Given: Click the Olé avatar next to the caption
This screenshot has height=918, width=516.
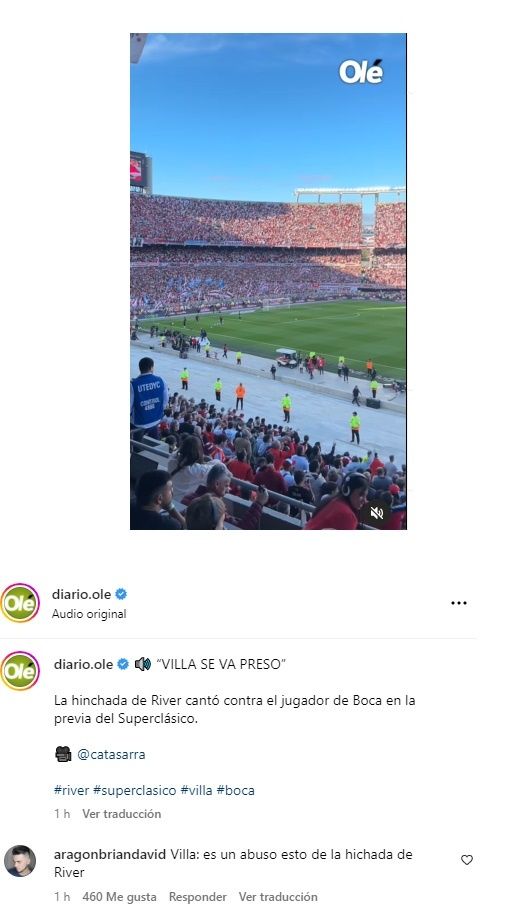Looking at the screenshot, I should point(20,671).
